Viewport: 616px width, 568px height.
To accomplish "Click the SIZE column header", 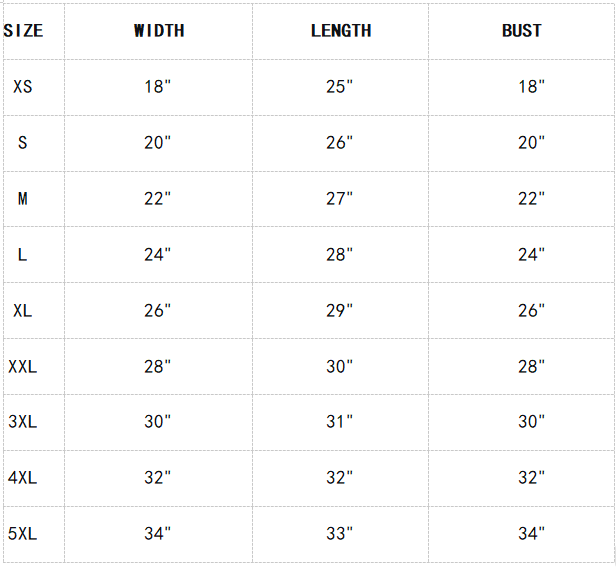I will 23,31.
